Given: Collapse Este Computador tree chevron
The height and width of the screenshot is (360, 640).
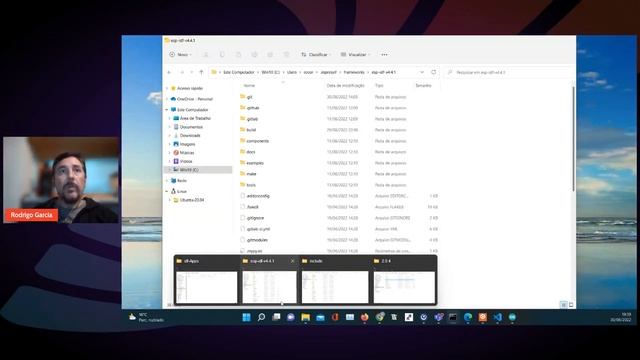Looking at the screenshot, I should point(167,110).
